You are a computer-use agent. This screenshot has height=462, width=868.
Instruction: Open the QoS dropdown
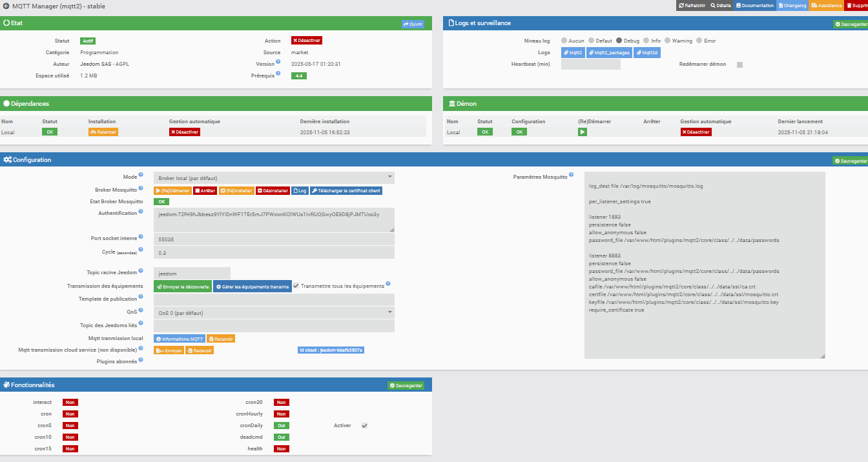point(274,312)
